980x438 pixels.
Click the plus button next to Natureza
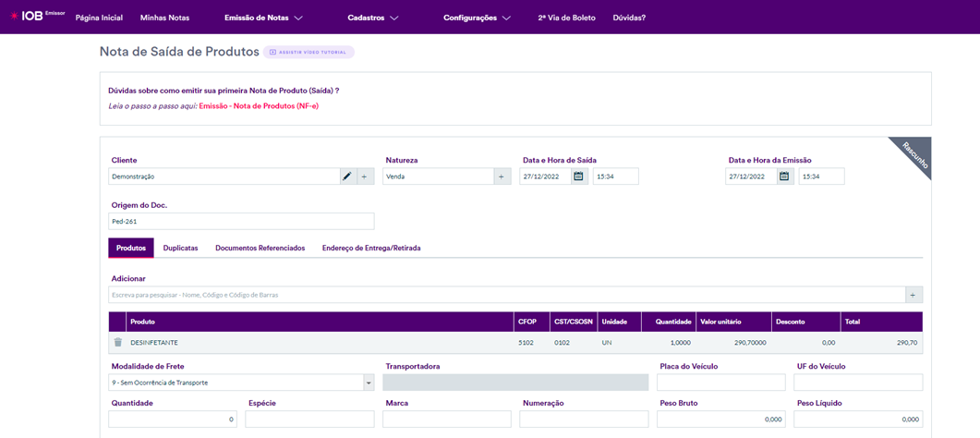pos(502,176)
